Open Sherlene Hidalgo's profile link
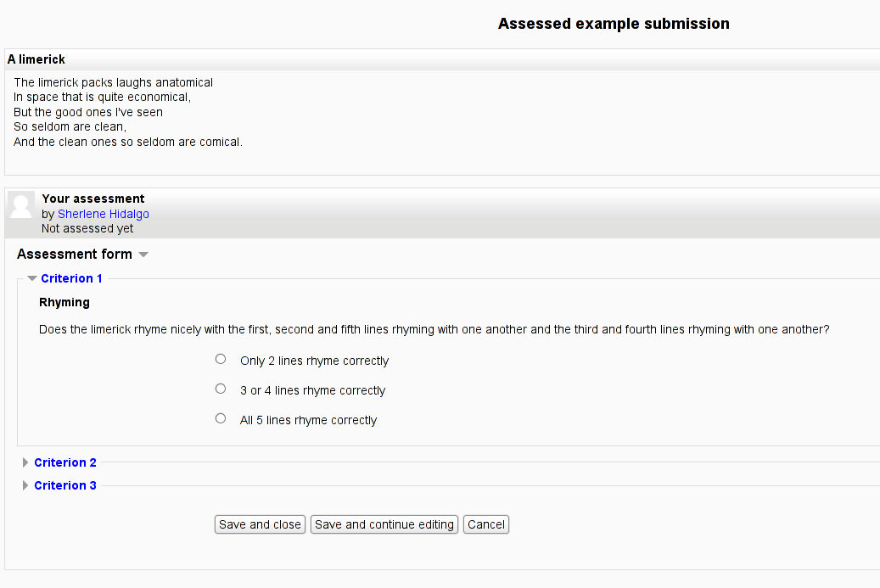880x588 pixels. coord(104,214)
